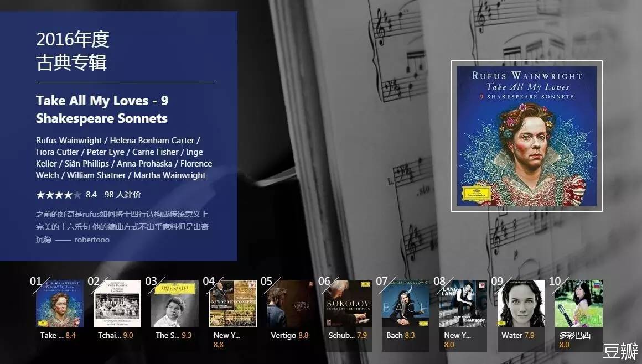
Task: Click the "New Y..." label under rank 04
Action: 227,335
